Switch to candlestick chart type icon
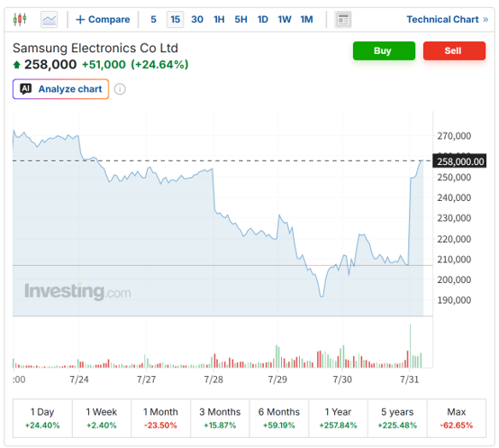Screen dimensions: 499x448 tap(20, 20)
